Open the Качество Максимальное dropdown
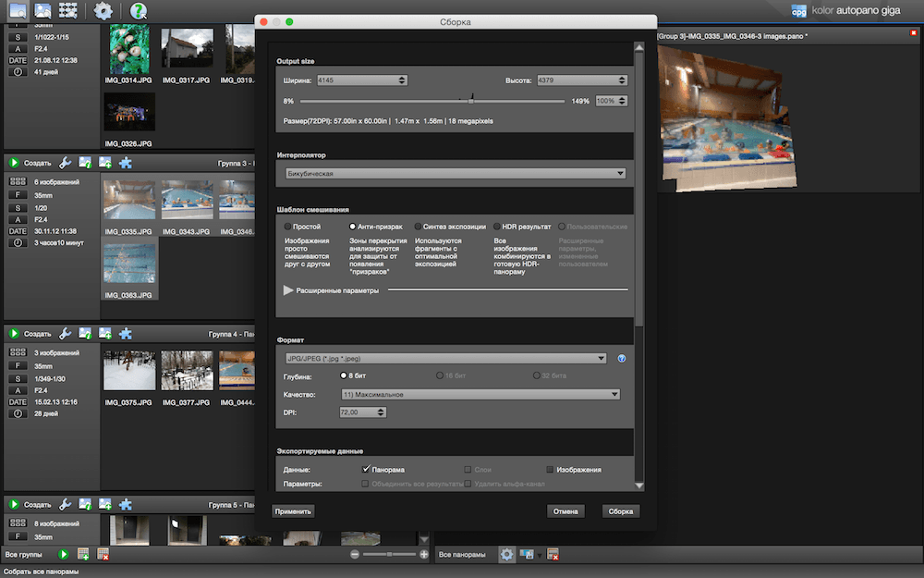This screenshot has height=578, width=924. click(x=480, y=395)
